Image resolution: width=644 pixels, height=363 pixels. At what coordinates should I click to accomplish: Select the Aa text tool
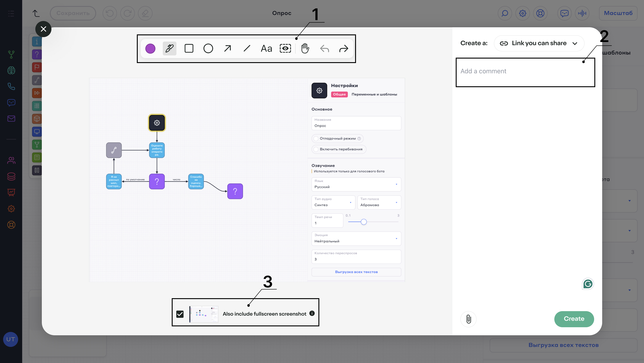click(266, 49)
